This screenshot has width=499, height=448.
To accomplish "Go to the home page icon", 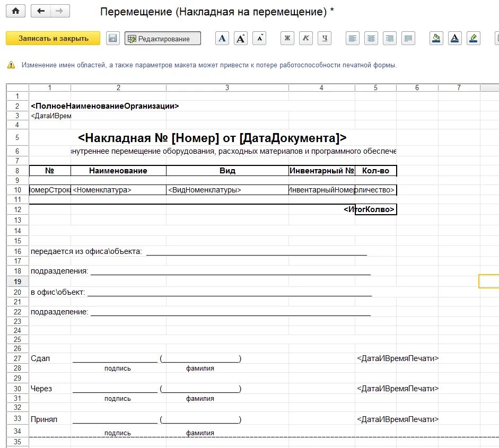I will pos(15,11).
